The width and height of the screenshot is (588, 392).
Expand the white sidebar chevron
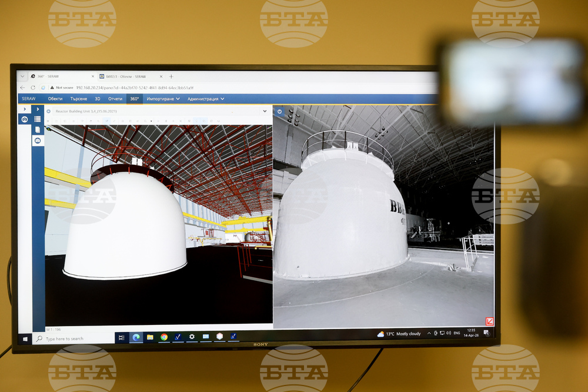[25, 109]
